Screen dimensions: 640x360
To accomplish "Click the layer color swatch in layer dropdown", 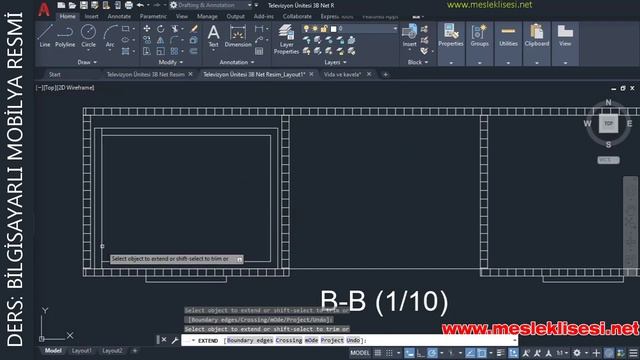I will pos(333,29).
